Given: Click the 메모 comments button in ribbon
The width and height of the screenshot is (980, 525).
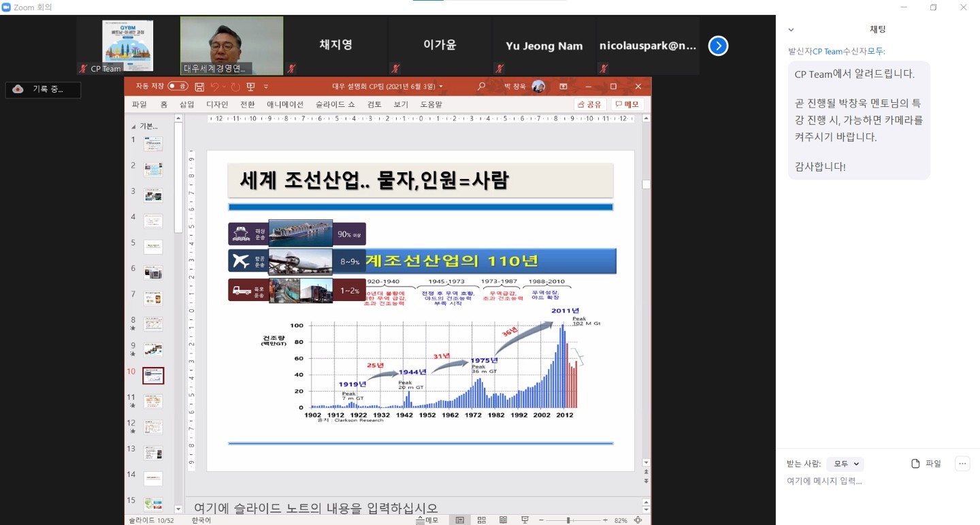Looking at the screenshot, I should click(627, 104).
